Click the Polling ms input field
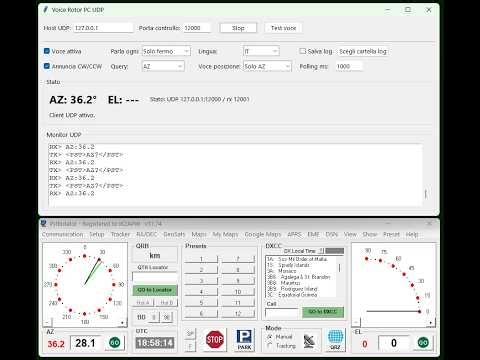480x360 pixels. [x=349, y=66]
